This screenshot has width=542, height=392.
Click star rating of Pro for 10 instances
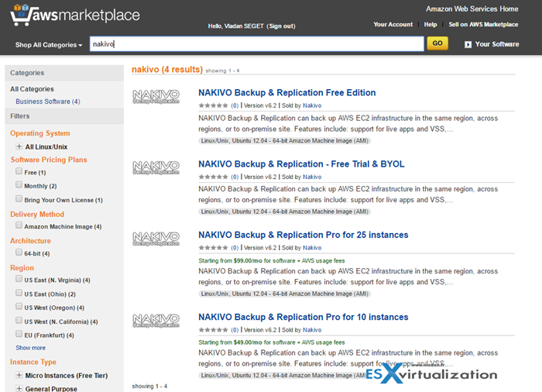(x=213, y=330)
